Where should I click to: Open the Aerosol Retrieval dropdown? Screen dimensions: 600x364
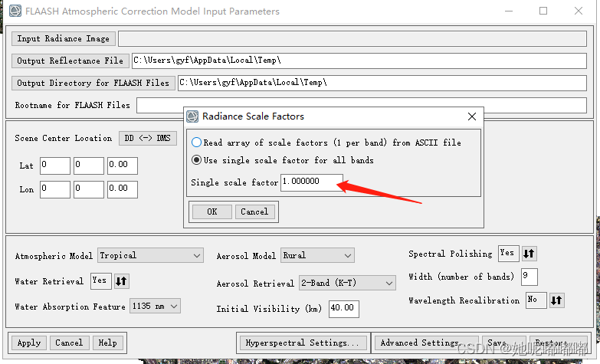coord(347,284)
